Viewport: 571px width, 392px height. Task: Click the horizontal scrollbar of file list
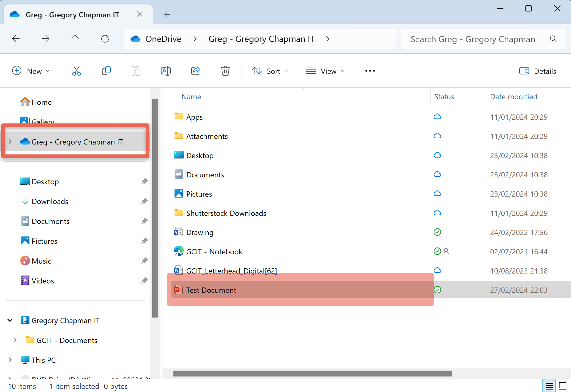(x=312, y=373)
